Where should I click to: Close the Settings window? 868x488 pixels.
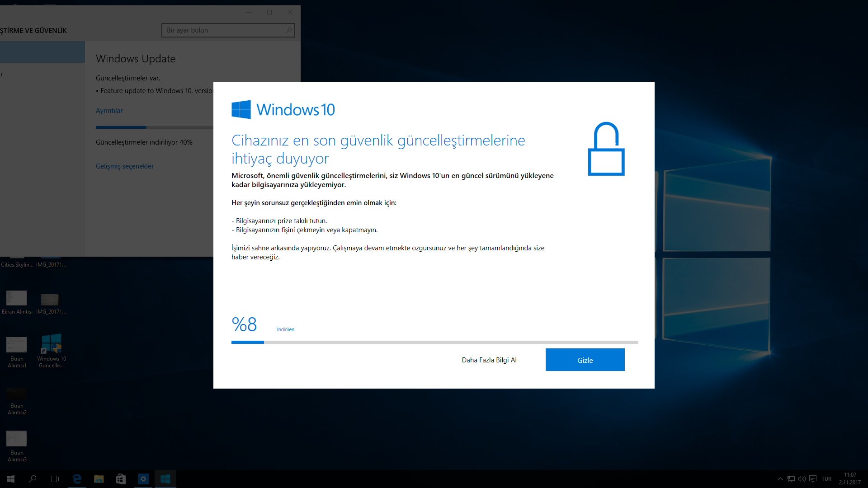point(290,12)
